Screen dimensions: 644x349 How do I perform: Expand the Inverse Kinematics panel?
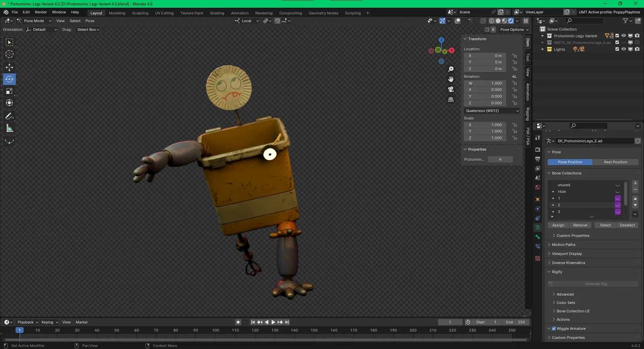click(568, 263)
